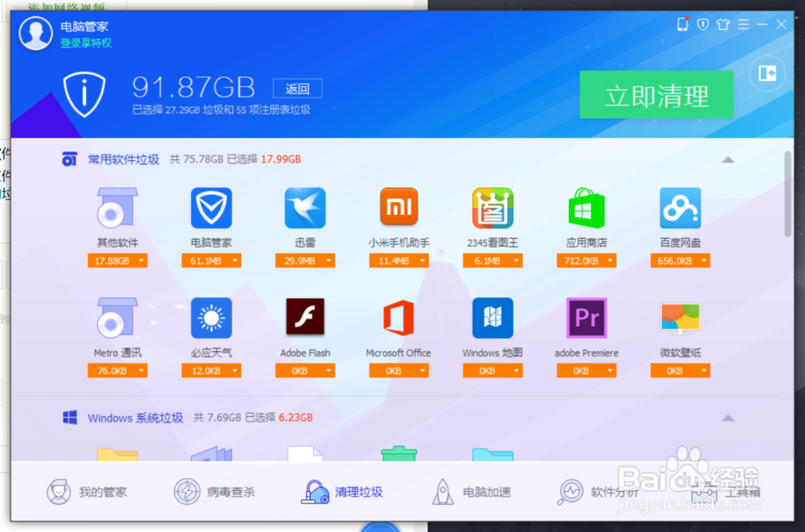The height and width of the screenshot is (532, 805).
Task: Click the Windows 系统垃圾 section title
Action: 135,418
